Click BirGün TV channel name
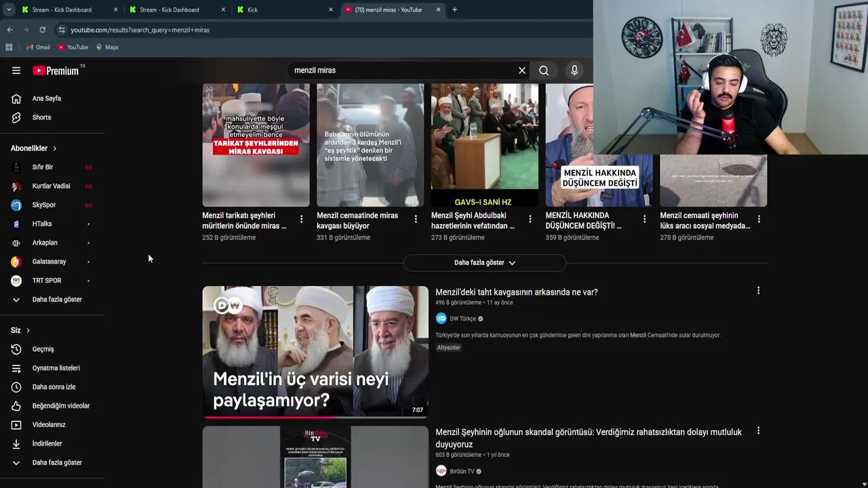The height and width of the screenshot is (488, 868). click(462, 471)
